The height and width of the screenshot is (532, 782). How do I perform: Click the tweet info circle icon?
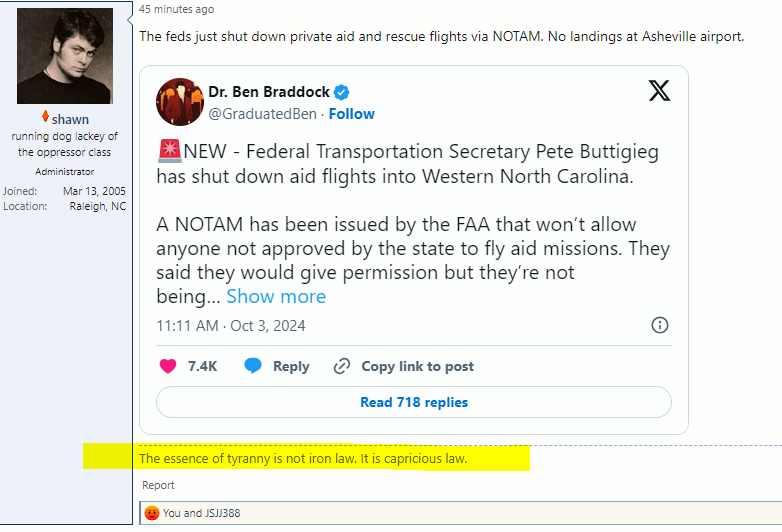tap(660, 325)
